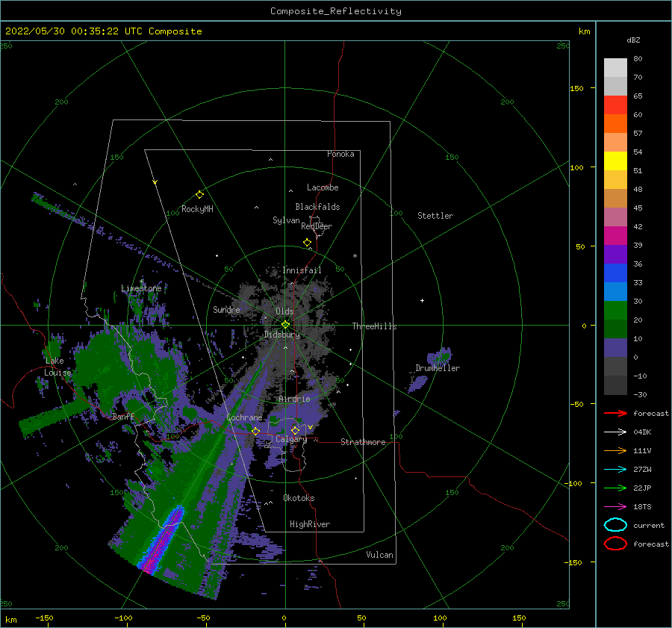Viewport: 672px width, 628px height.
Task: Click the Ponoka town label
Action: (340, 154)
